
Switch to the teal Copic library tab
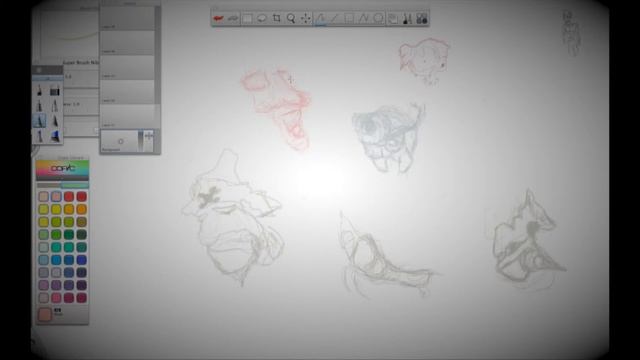75,185
